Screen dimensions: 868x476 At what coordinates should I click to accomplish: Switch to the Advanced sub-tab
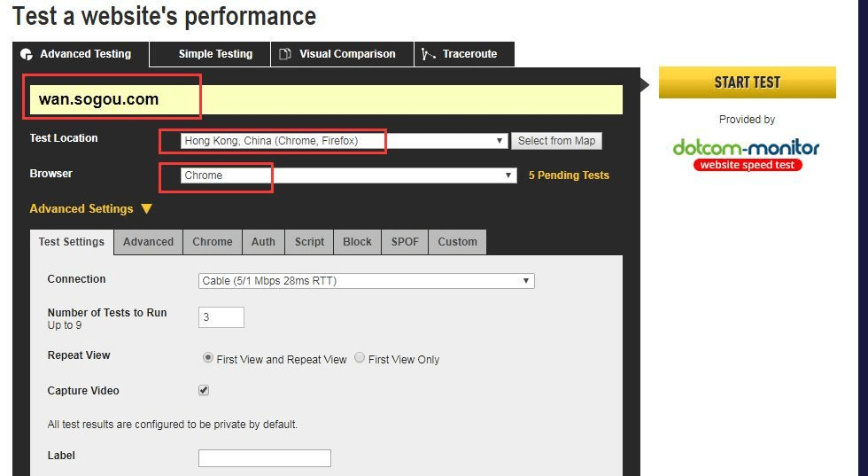(x=149, y=242)
